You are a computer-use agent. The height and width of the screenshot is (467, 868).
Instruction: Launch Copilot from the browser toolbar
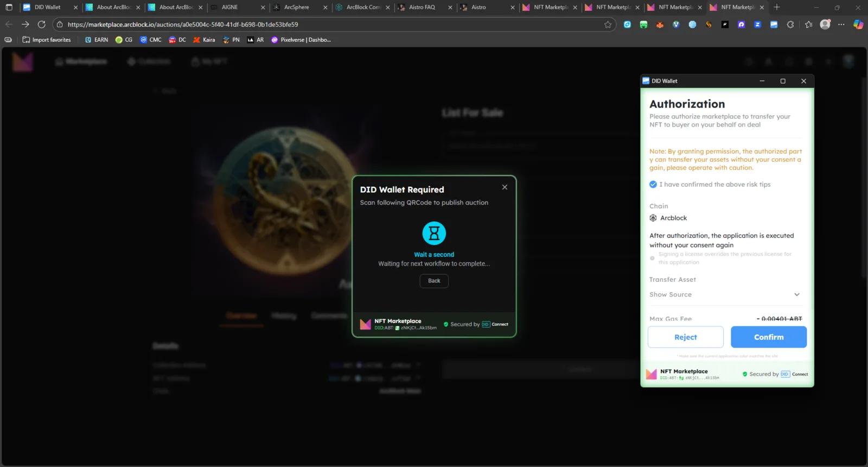coord(858,24)
